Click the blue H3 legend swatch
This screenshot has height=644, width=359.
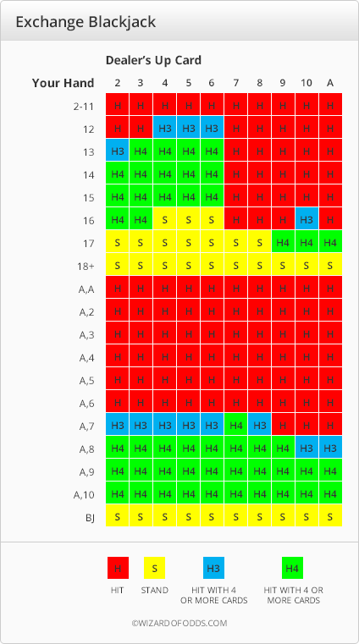213,568
